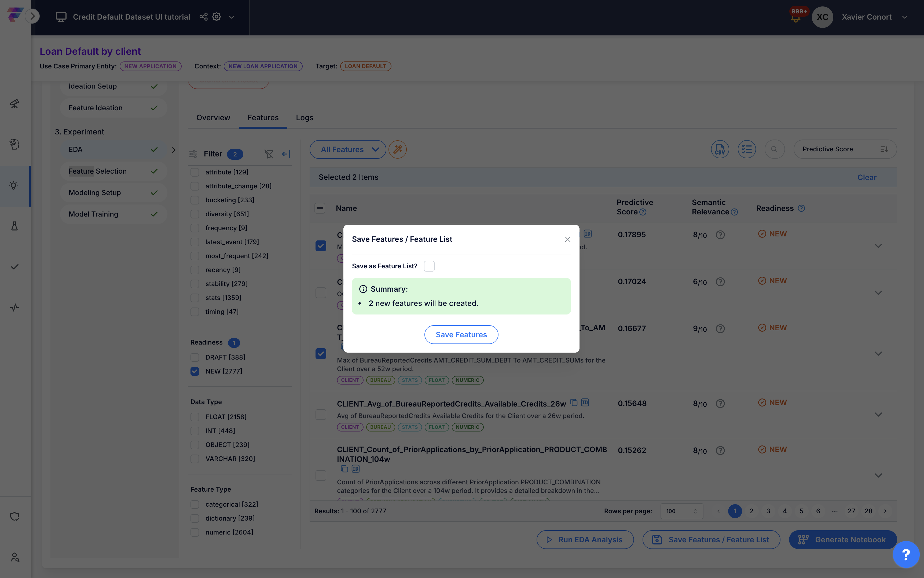
Task: Click the clear filters funnel icon
Action: click(269, 154)
